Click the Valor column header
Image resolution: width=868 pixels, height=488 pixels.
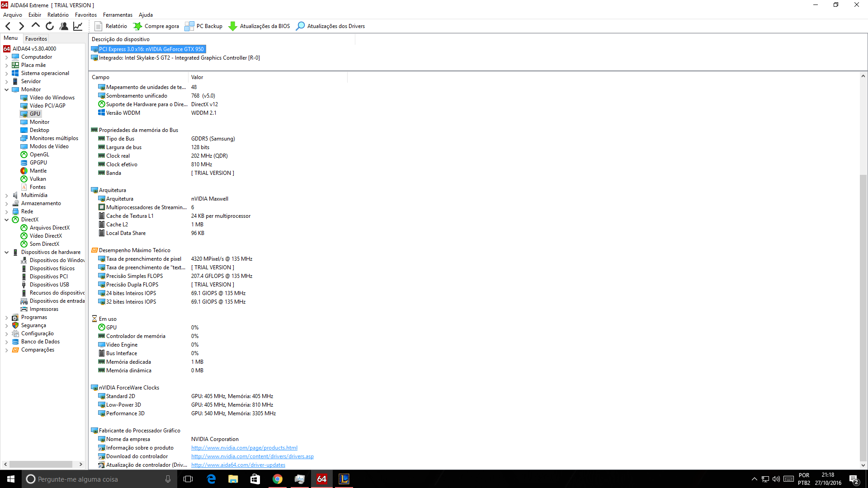pyautogui.click(x=268, y=77)
